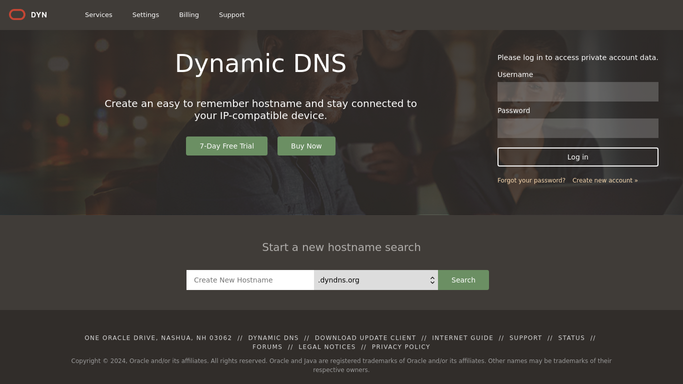Open the Legal Notices footer link
This screenshot has width=683, height=384.
(327, 347)
